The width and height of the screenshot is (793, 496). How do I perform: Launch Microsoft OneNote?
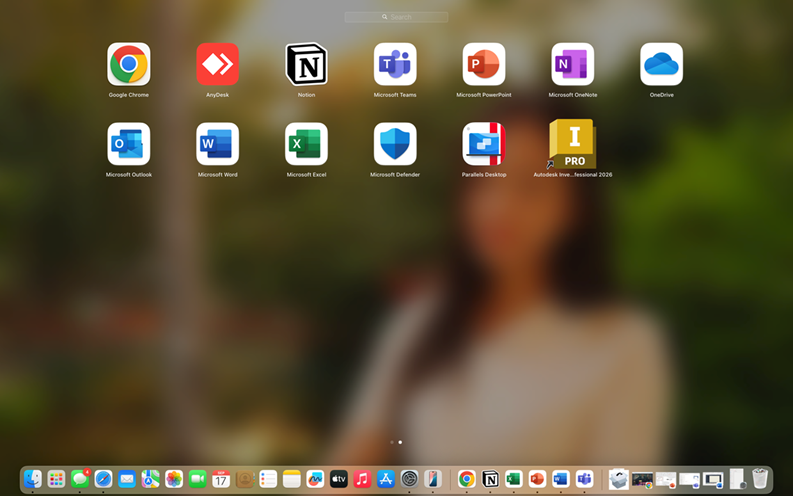tap(572, 64)
